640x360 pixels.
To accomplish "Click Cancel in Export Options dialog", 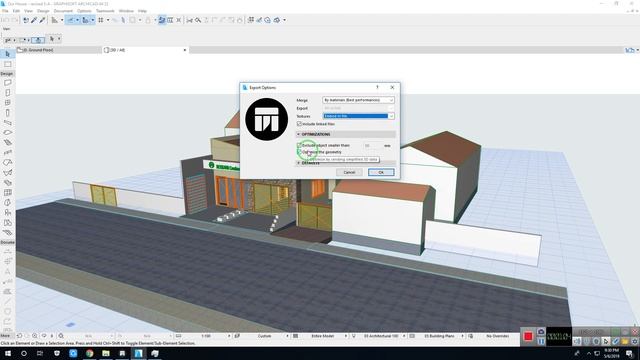I will tap(349, 172).
